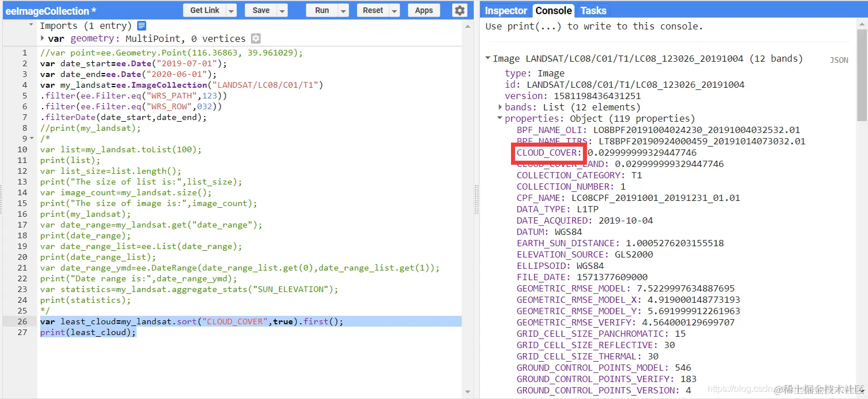Click the BPF_NAME_OLI property row
Image resolution: width=868 pixels, height=399 pixels.
(x=658, y=130)
